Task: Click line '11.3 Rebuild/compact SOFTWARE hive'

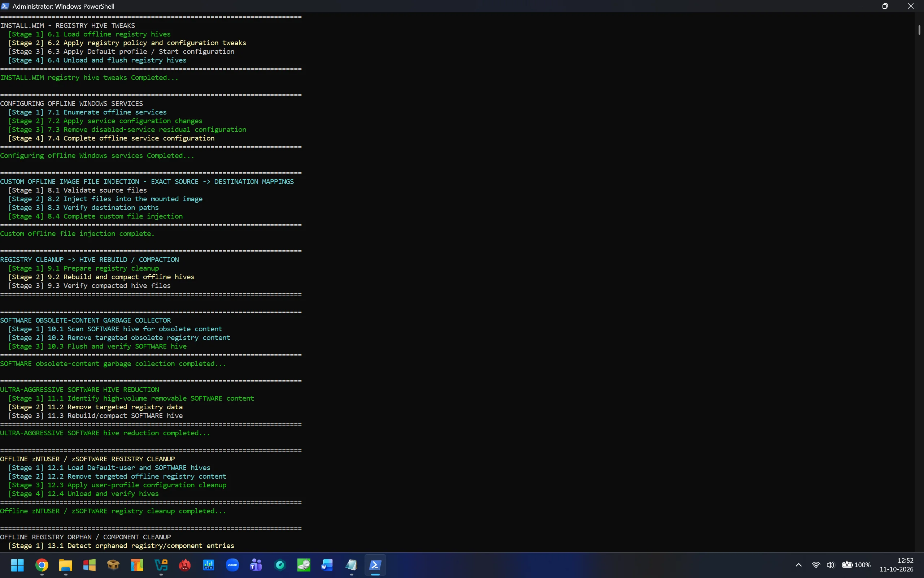Action: click(x=95, y=415)
